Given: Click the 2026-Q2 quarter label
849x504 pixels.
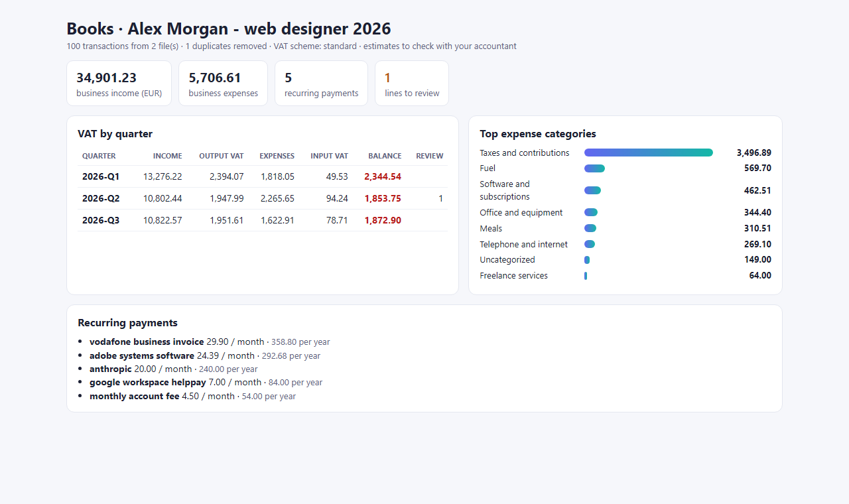Looking at the screenshot, I should point(101,198).
